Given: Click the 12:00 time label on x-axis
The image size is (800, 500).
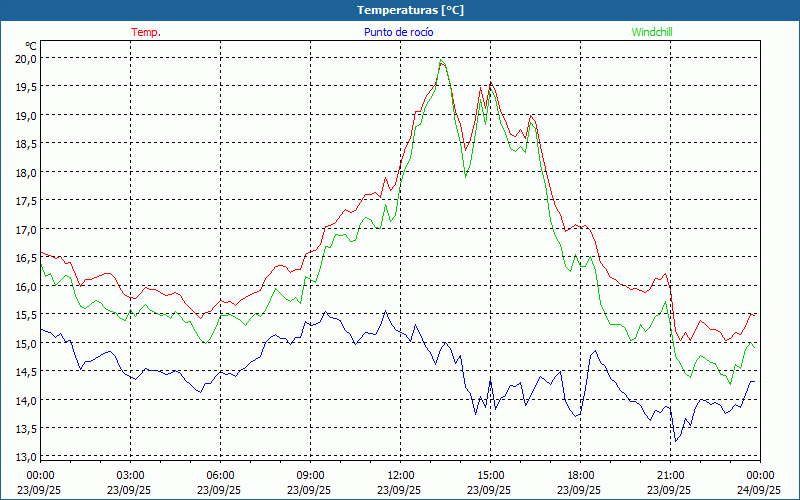Looking at the screenshot, I should tap(400, 475).
